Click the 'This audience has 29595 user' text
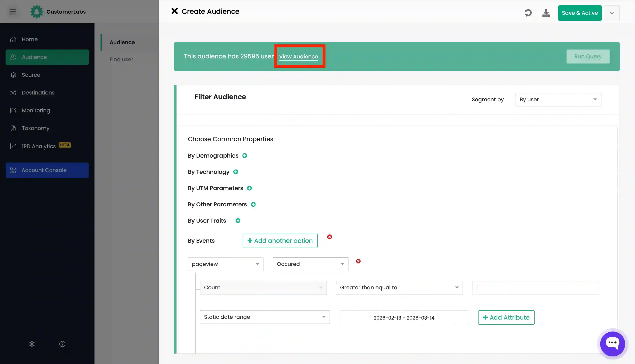Image resolution: width=635 pixels, height=364 pixels. tap(229, 56)
